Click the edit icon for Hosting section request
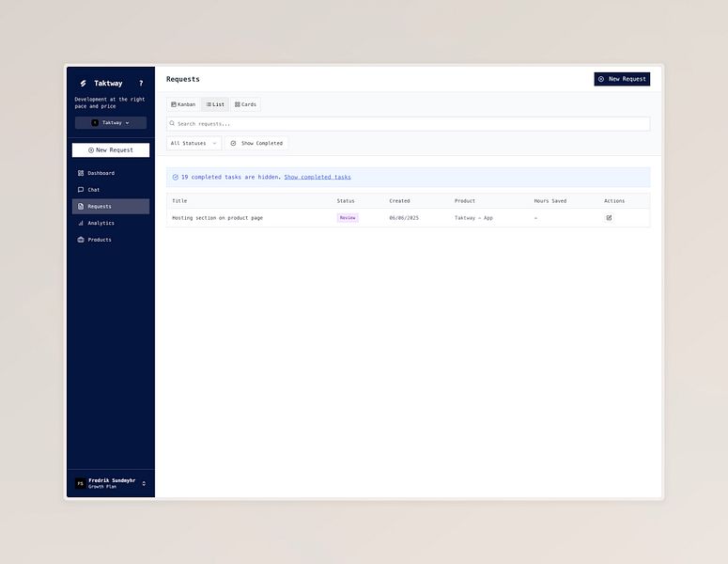The image size is (728, 564). (609, 217)
